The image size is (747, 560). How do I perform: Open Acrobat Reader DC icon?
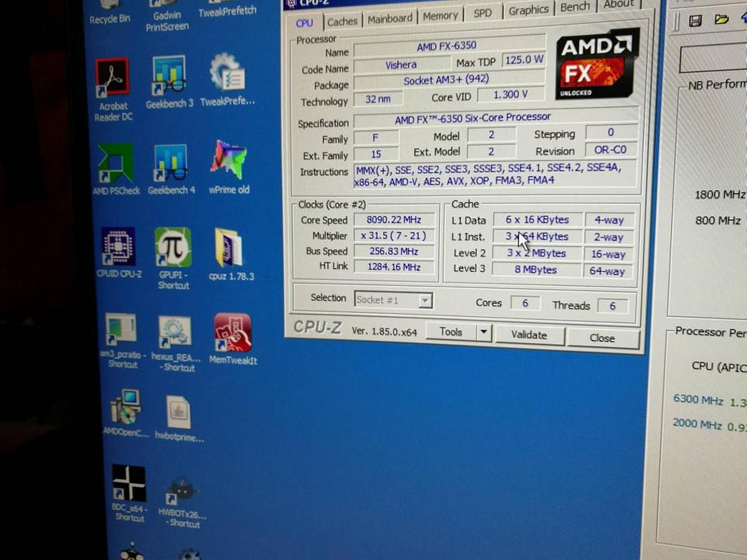pyautogui.click(x=113, y=90)
